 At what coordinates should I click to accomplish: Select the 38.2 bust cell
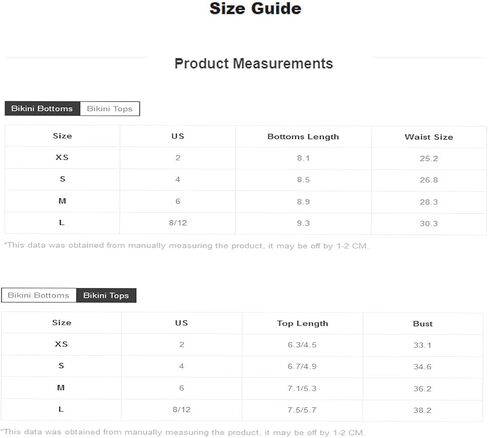click(422, 410)
